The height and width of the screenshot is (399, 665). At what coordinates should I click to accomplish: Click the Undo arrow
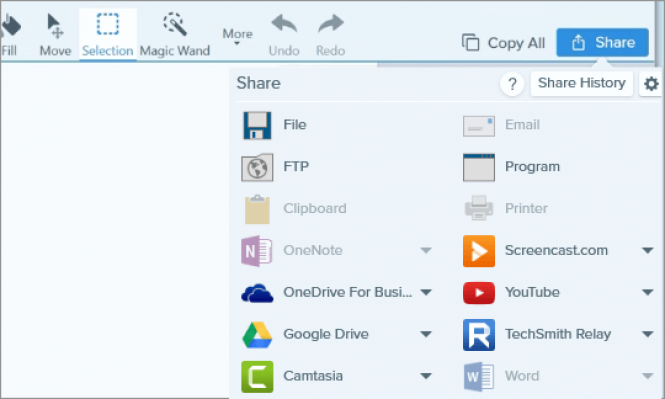284,23
